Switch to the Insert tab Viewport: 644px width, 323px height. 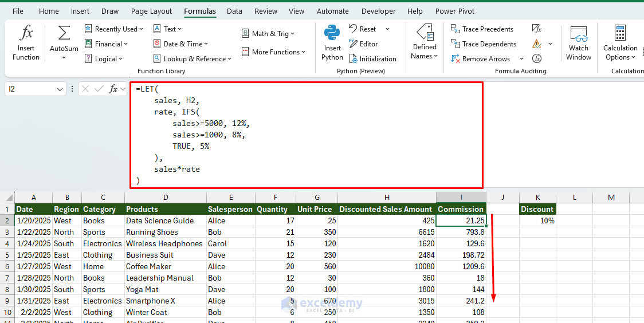click(80, 11)
